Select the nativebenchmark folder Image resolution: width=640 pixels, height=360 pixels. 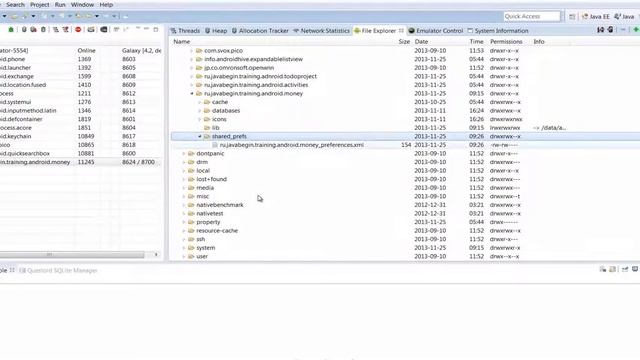point(220,205)
